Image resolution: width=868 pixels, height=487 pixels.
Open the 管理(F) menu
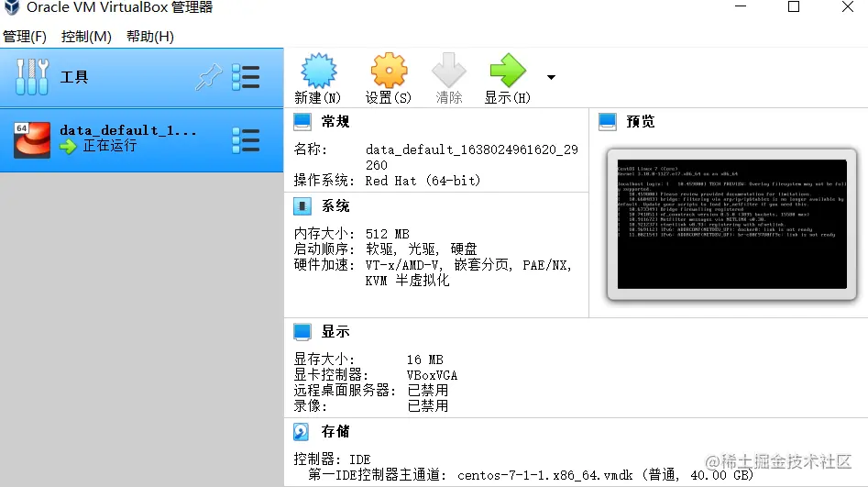25,37
